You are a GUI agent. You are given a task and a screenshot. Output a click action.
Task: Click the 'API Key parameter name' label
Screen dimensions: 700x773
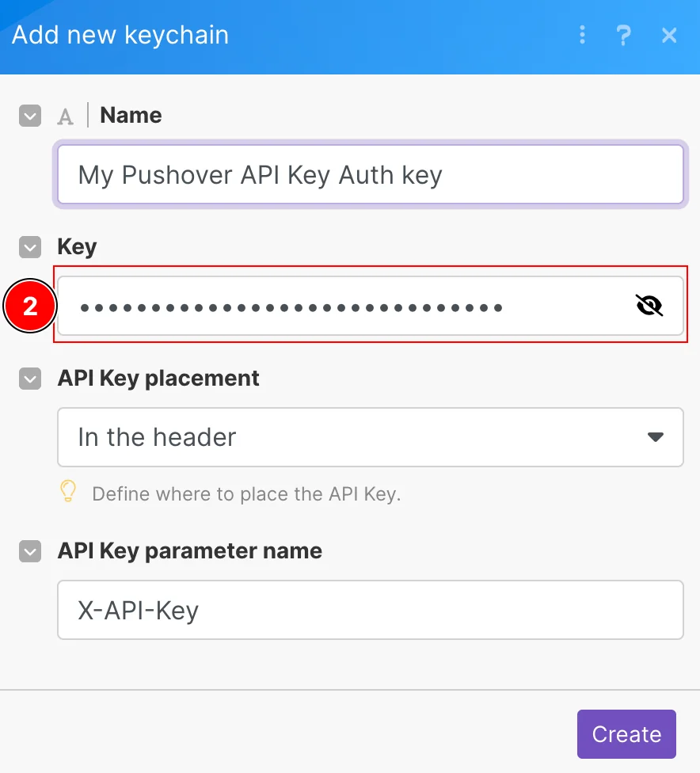click(190, 550)
